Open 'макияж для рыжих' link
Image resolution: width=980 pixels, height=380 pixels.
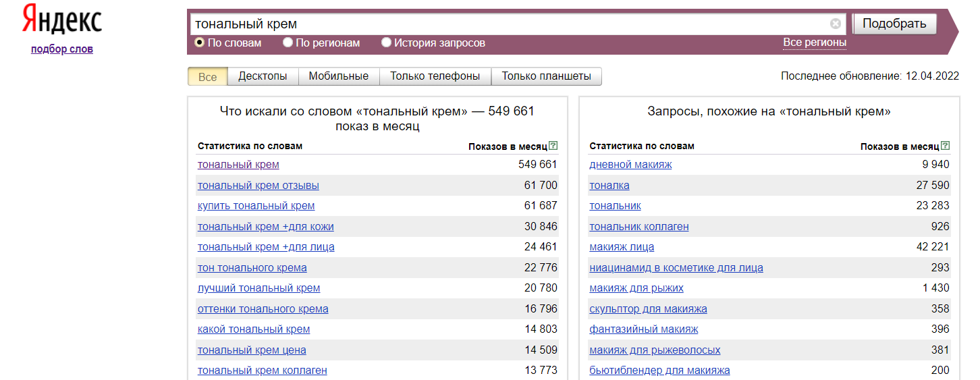click(636, 288)
